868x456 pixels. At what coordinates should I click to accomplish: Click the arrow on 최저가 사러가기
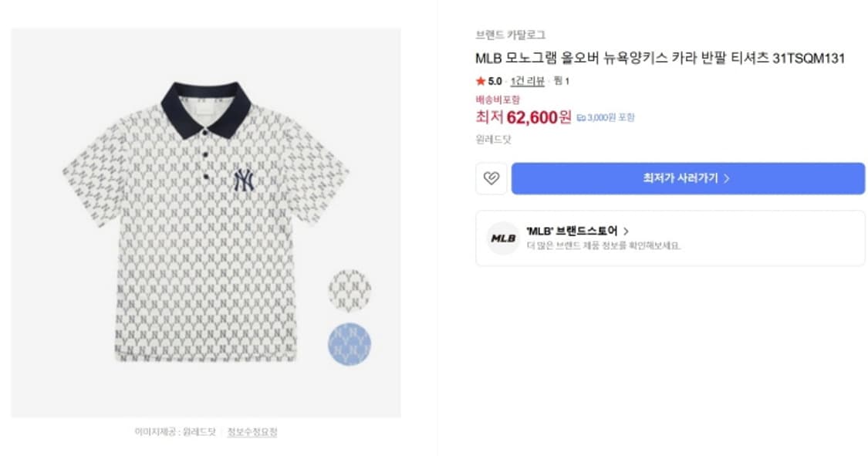tap(727, 178)
